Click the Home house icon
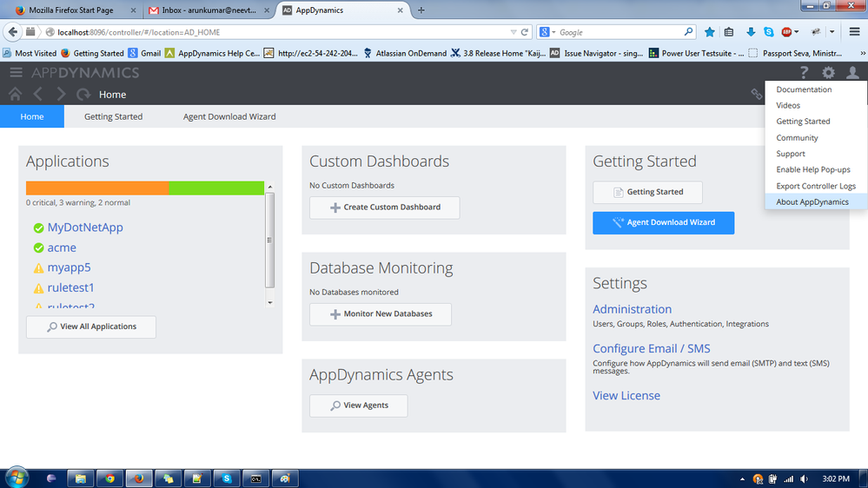The image size is (868, 488). point(15,94)
